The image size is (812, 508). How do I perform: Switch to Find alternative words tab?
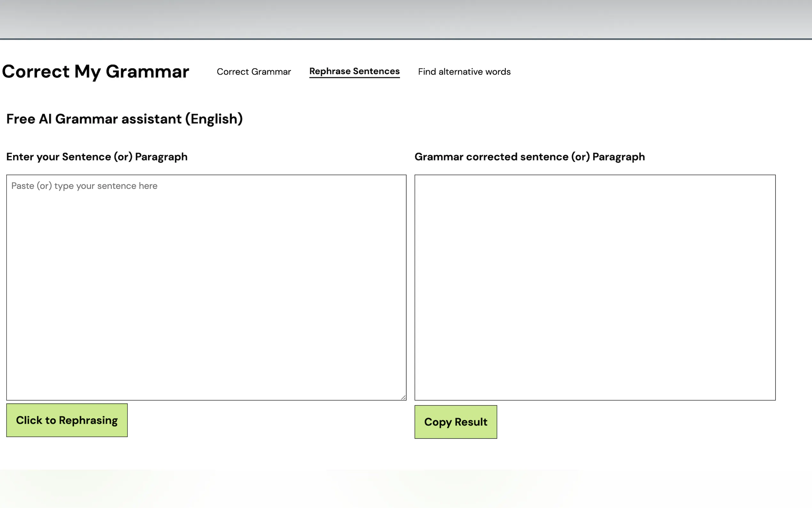[x=464, y=72]
